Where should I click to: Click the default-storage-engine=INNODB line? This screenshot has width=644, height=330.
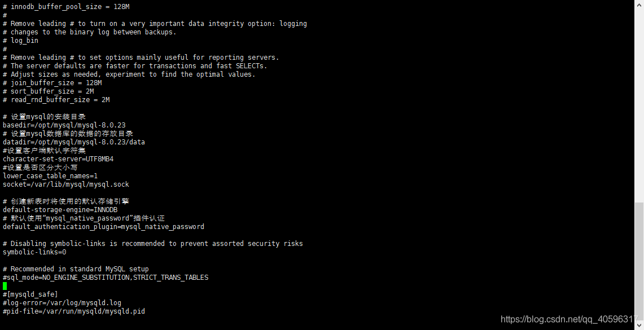(60, 210)
